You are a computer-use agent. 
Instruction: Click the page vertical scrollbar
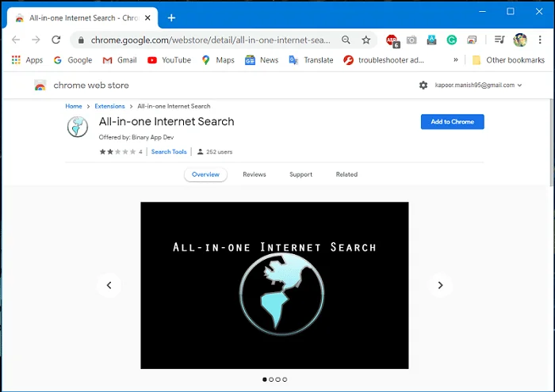click(x=552, y=142)
